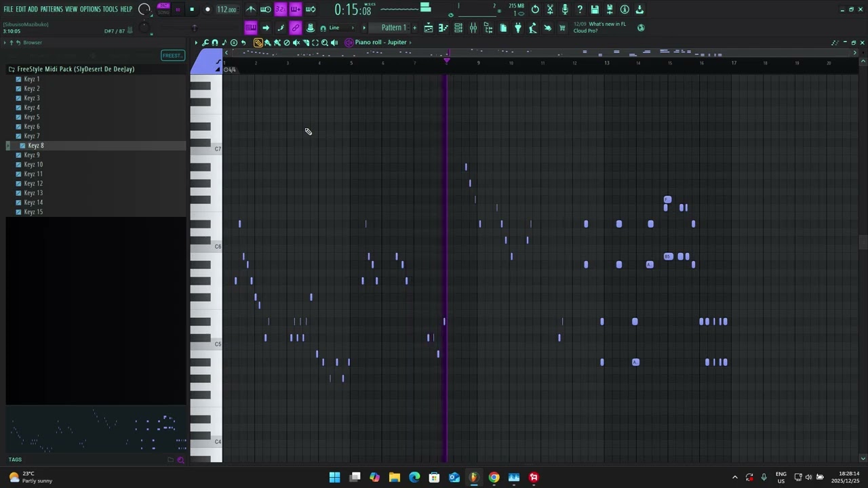Switch to SONG playback mode
This screenshot has width=868, height=488.
point(163,12)
